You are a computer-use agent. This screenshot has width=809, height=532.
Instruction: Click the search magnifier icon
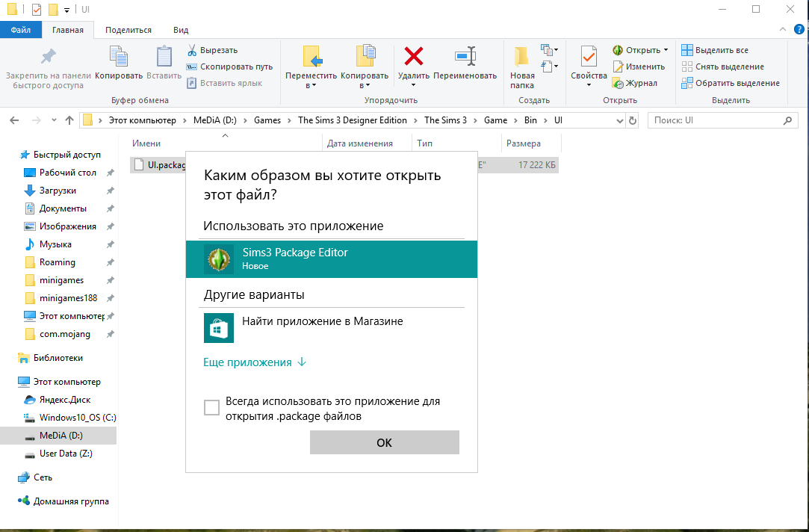point(787,120)
